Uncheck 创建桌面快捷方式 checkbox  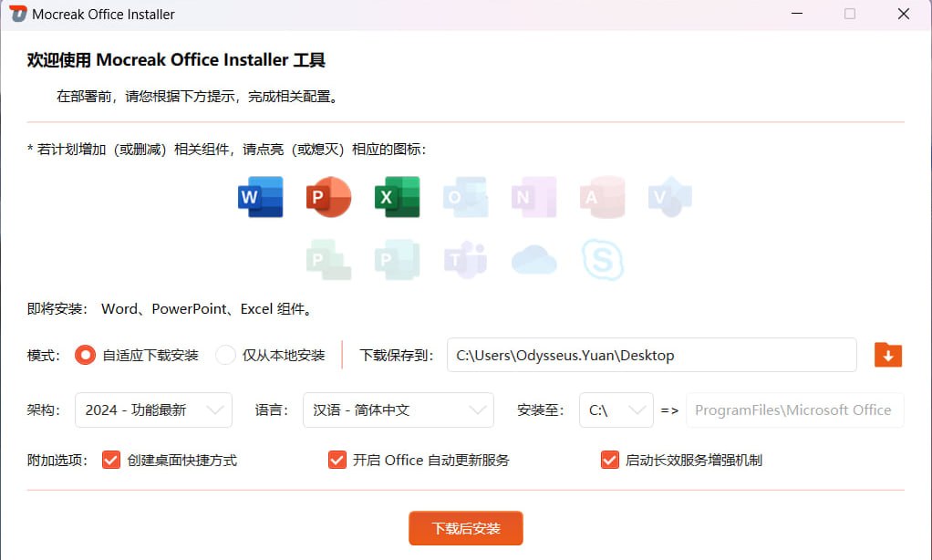(111, 460)
